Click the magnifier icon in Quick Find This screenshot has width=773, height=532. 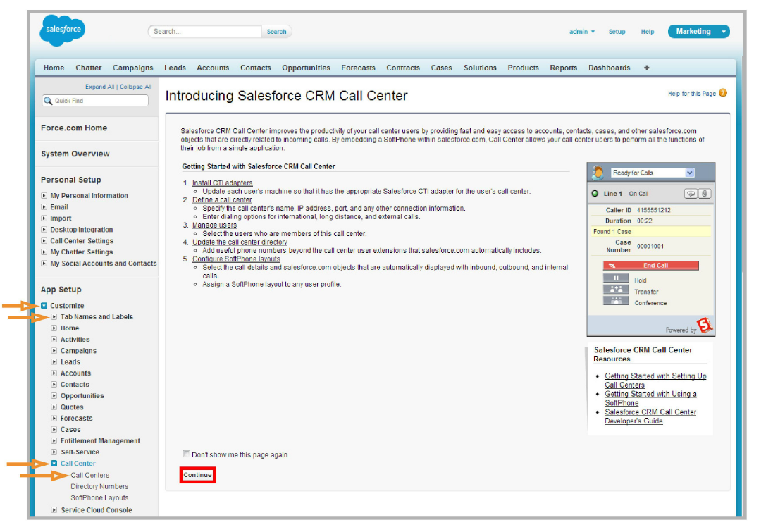click(x=48, y=101)
